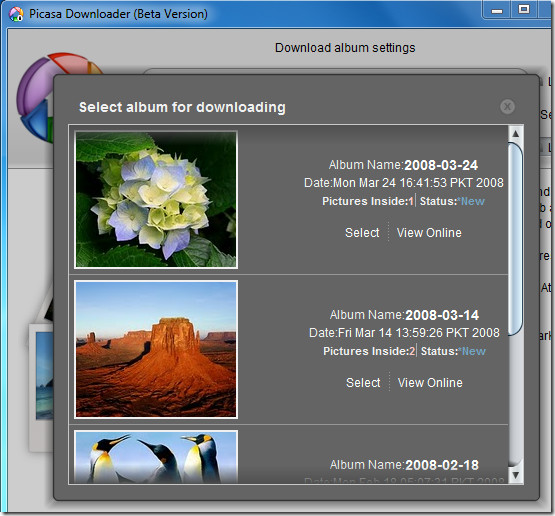The height and width of the screenshot is (516, 555).
Task: Click the album list scroll down arrow
Action: tap(516, 475)
